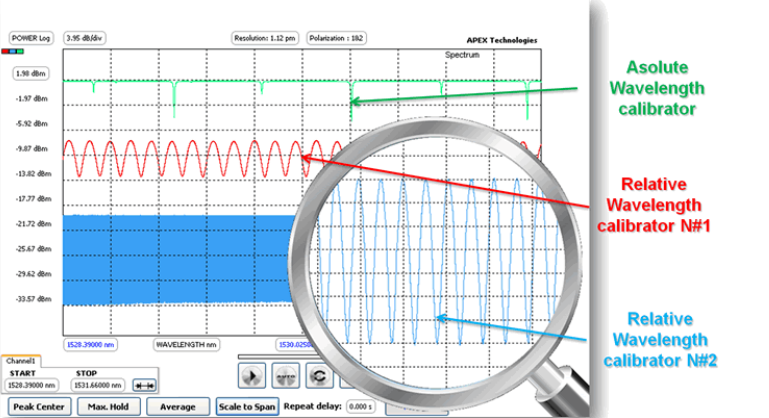Click the blue 1528.39000 nm axis start label
This screenshot has width=769, height=418.
[x=90, y=345]
